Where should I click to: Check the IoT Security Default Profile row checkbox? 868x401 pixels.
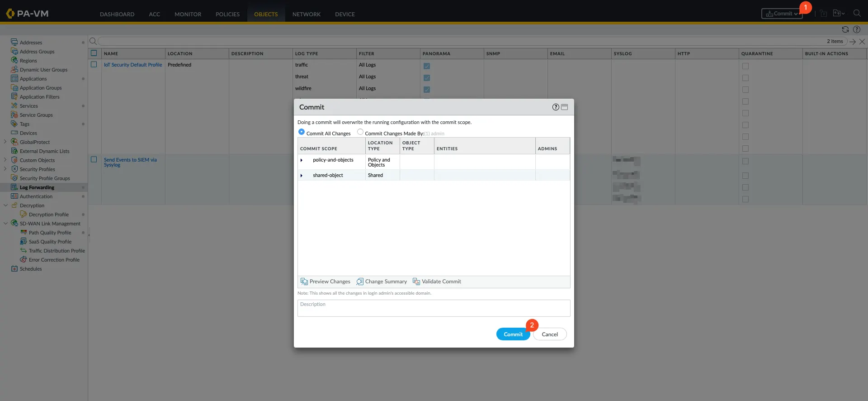click(x=94, y=65)
